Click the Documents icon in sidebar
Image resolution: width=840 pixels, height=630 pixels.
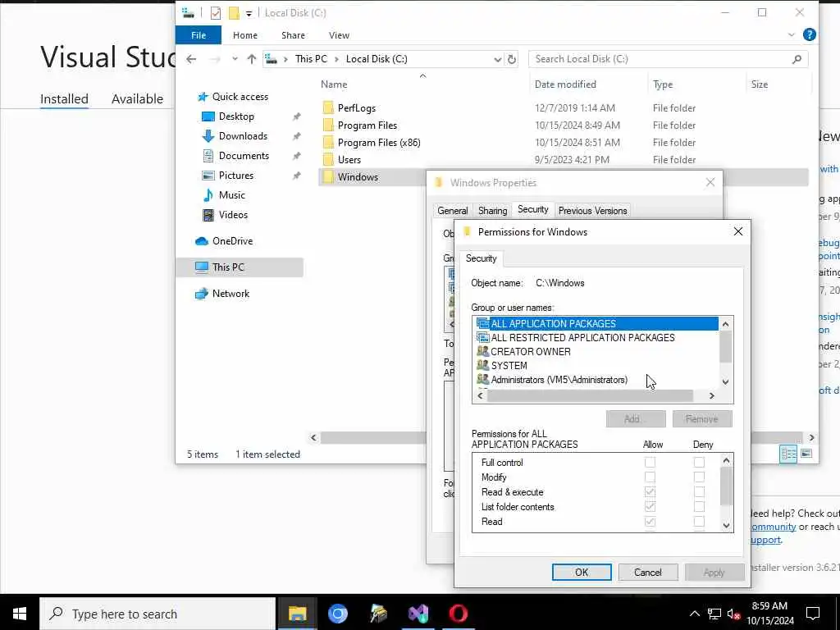[208, 156]
